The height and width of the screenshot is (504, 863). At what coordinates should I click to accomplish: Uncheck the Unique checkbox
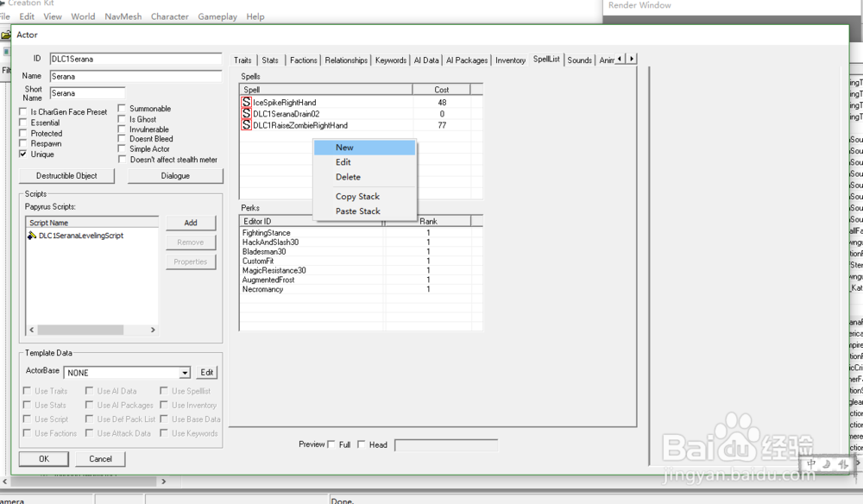tap(23, 154)
